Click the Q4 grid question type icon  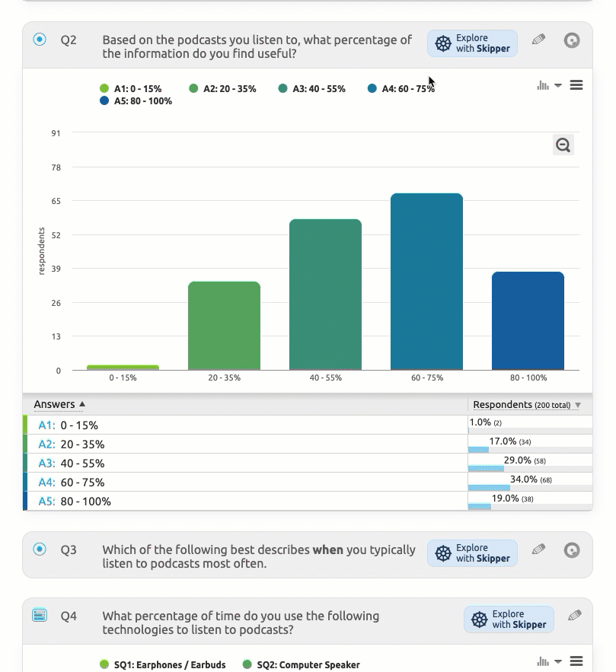pyautogui.click(x=40, y=615)
